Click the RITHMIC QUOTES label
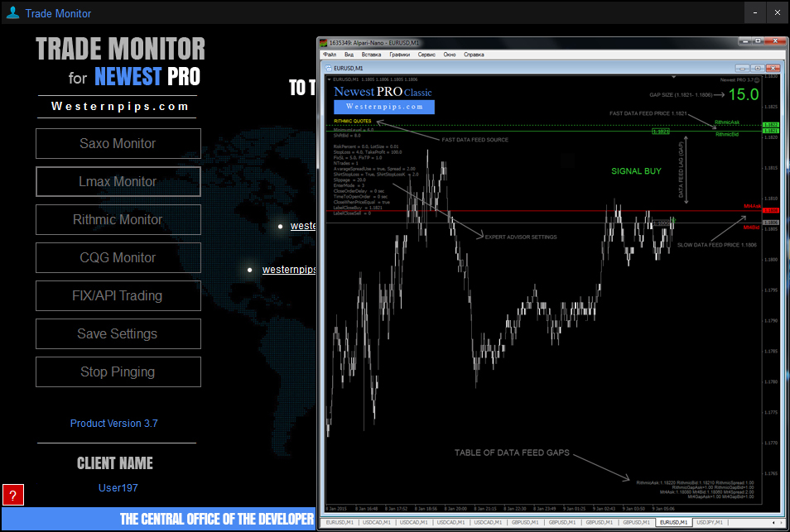Screen dimensions: 790x532 (x=353, y=122)
